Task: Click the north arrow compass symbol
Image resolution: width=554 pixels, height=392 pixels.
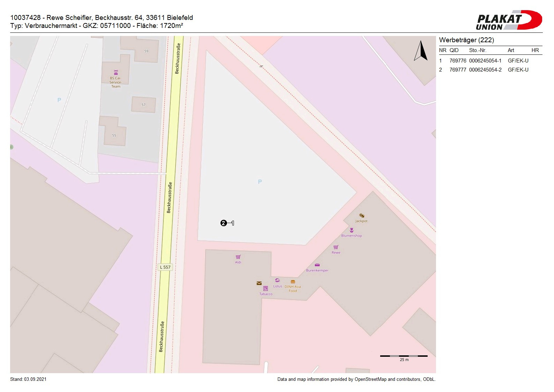Action: (421, 51)
